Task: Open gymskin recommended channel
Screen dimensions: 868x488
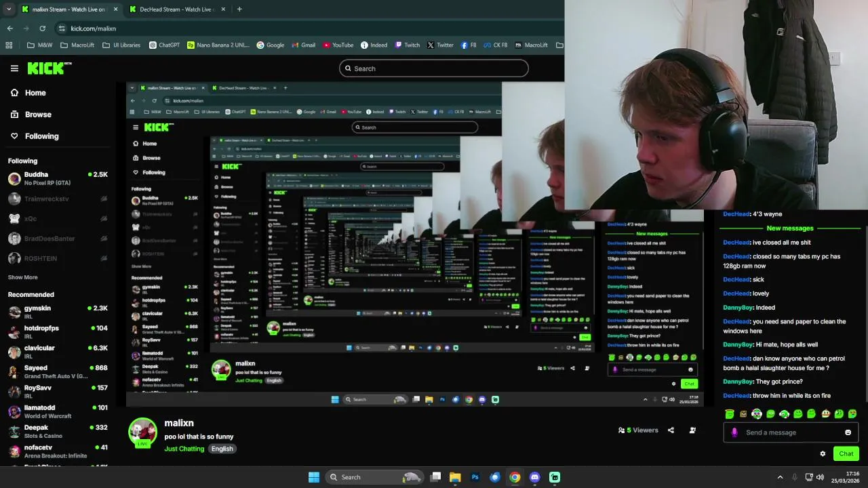Action: pyautogui.click(x=58, y=312)
